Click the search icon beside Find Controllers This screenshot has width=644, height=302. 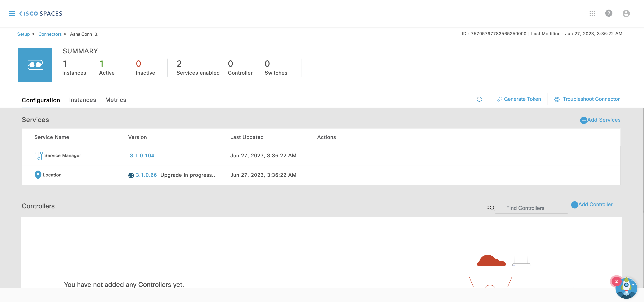tap(491, 208)
